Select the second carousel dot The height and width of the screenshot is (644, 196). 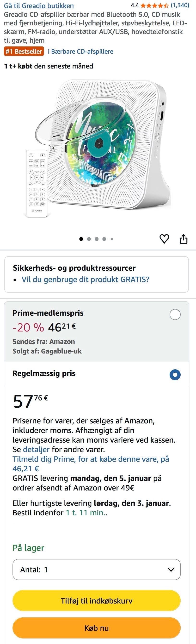click(88, 239)
